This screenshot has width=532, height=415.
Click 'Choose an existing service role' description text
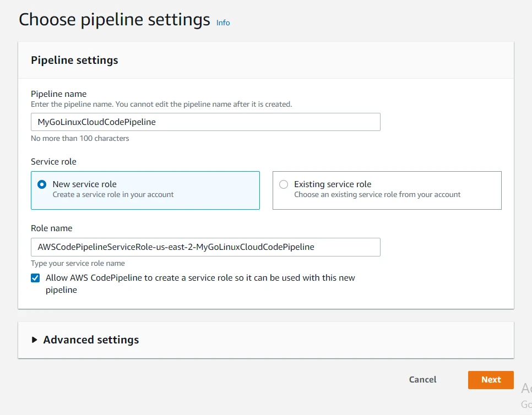point(377,195)
